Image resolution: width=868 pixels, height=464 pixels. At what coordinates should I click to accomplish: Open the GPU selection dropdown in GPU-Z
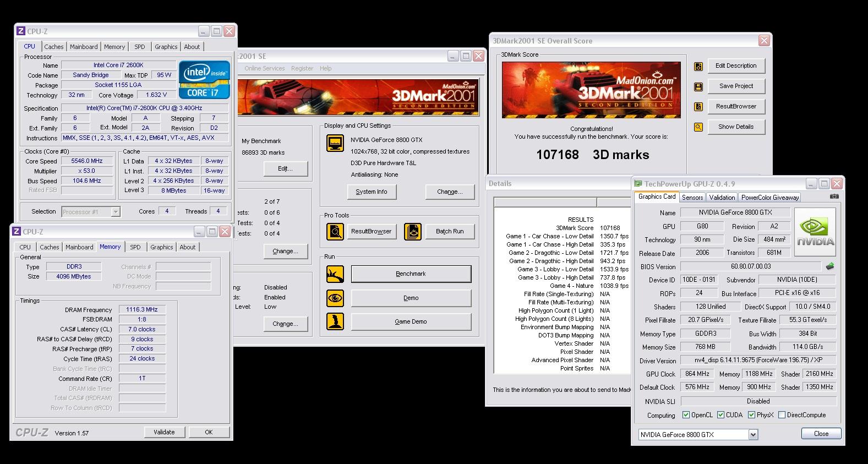click(753, 435)
